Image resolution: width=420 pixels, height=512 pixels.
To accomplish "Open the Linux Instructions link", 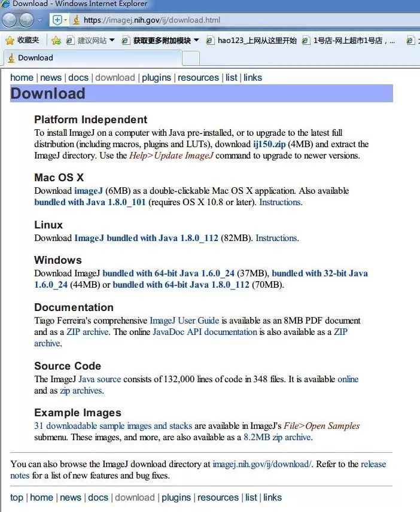I will (276, 238).
